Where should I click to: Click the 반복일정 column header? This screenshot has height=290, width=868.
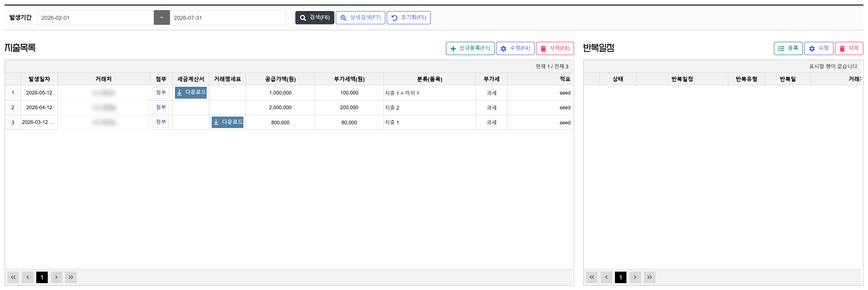click(x=682, y=79)
